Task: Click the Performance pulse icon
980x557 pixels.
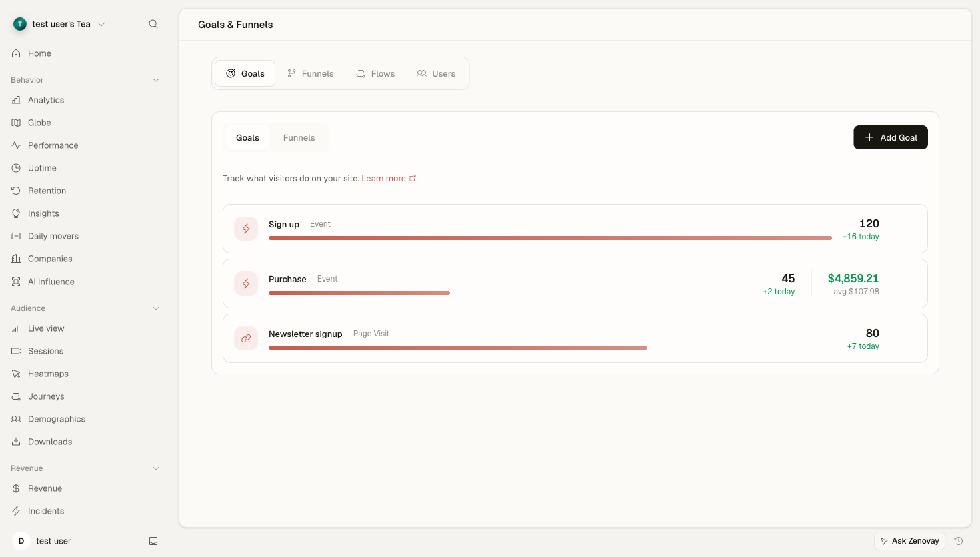Action: pos(16,145)
